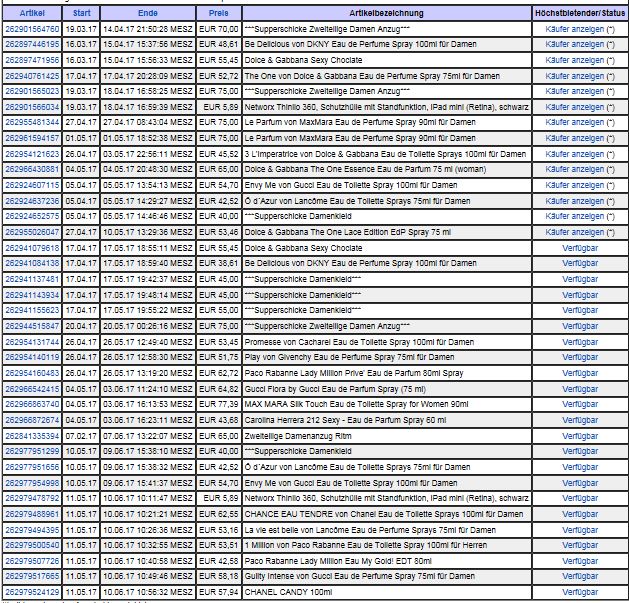Screen dimensions: 629x603
Task: Click Verfügbar for Be Delicious EUR 38,61
Action: (x=580, y=263)
